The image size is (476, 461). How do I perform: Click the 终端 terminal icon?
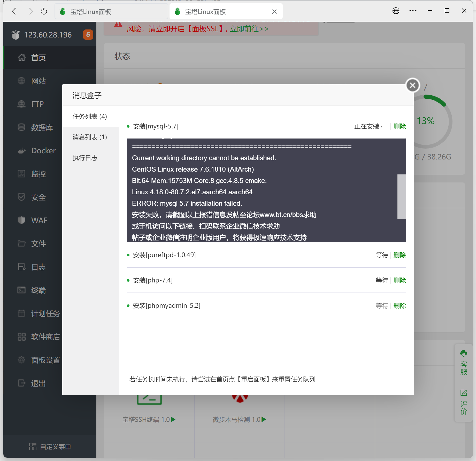pyautogui.click(x=21, y=290)
